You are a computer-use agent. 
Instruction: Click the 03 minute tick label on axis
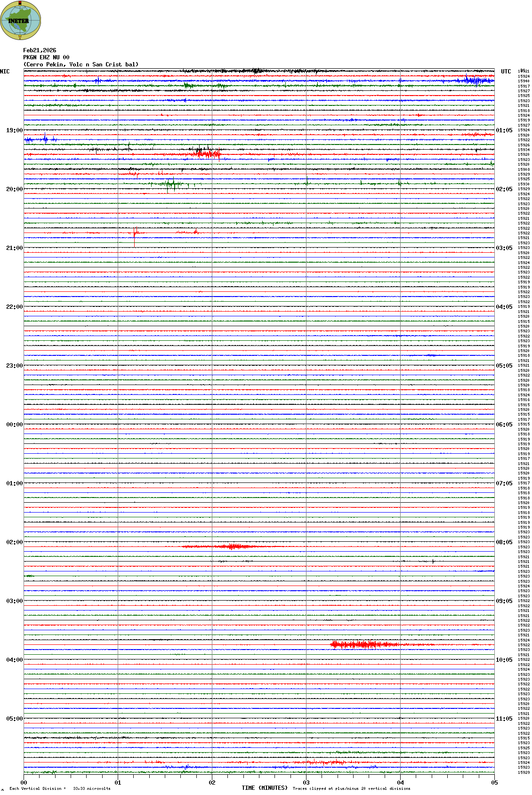[x=306, y=783]
